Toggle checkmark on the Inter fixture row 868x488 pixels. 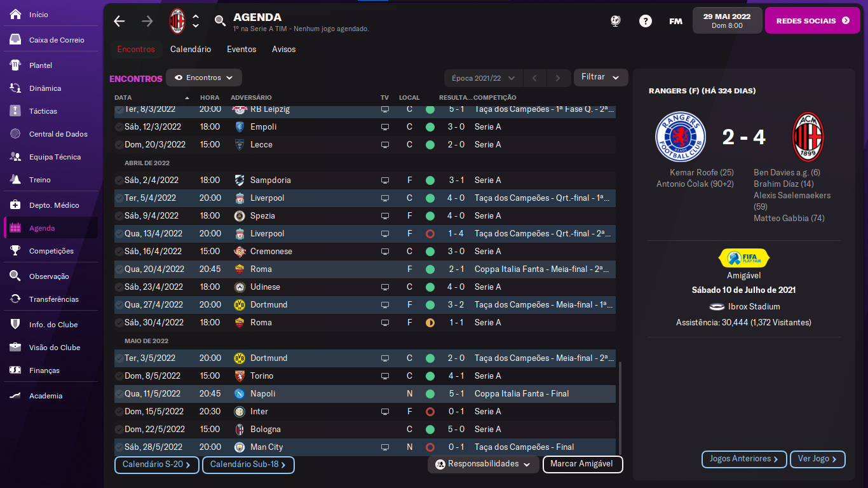(x=119, y=412)
